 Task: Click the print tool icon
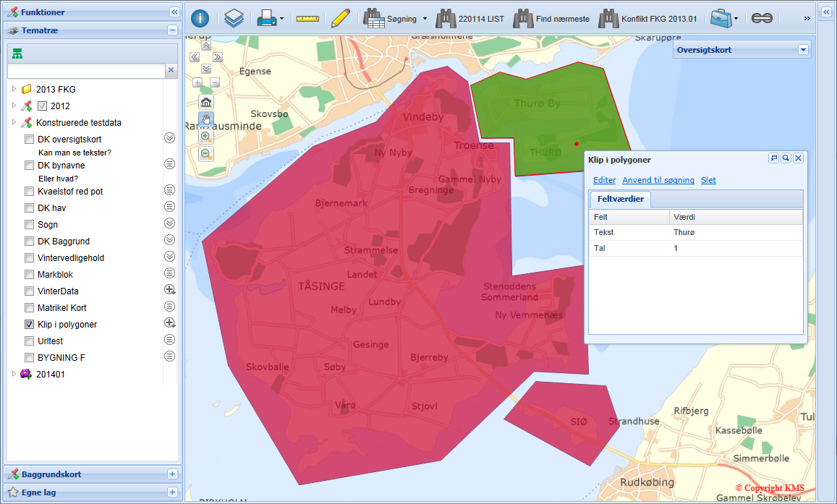tap(266, 19)
